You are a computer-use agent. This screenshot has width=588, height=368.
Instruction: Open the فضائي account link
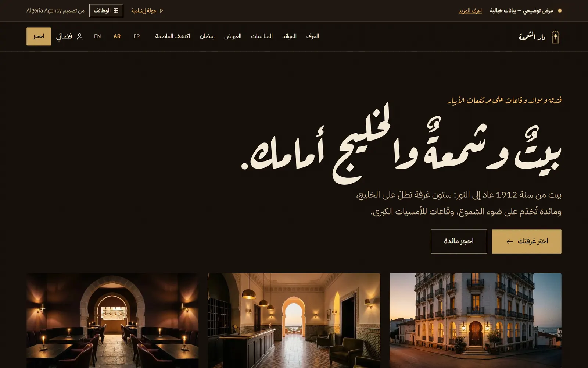pyautogui.click(x=69, y=36)
